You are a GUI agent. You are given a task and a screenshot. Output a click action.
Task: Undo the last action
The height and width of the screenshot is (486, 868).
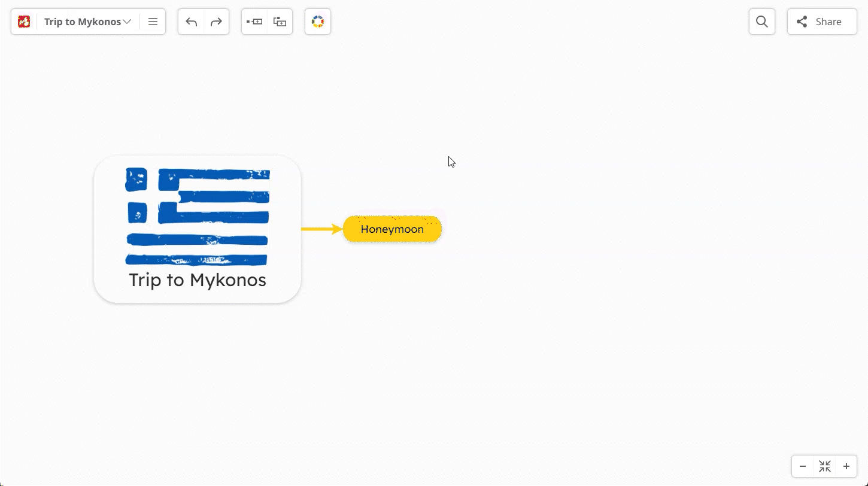pos(191,22)
